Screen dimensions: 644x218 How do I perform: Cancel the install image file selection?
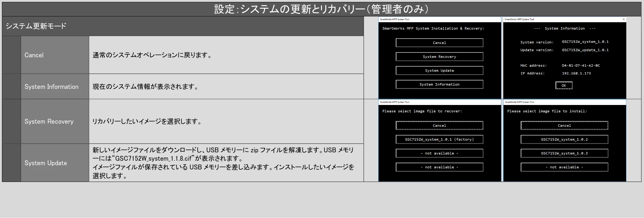click(x=564, y=126)
